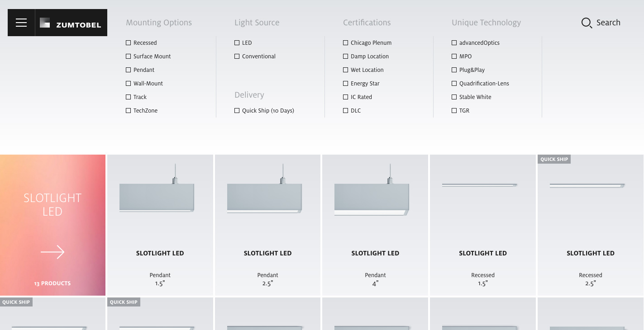The height and width of the screenshot is (330, 644).
Task: Click the Unique Technology heading
Action: point(487,23)
